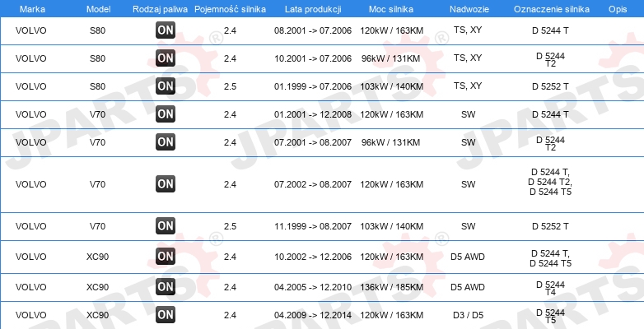The width and height of the screenshot is (644, 329).
Task: Select the date range 04.2005 -> 12.2010
Action: click(313, 287)
